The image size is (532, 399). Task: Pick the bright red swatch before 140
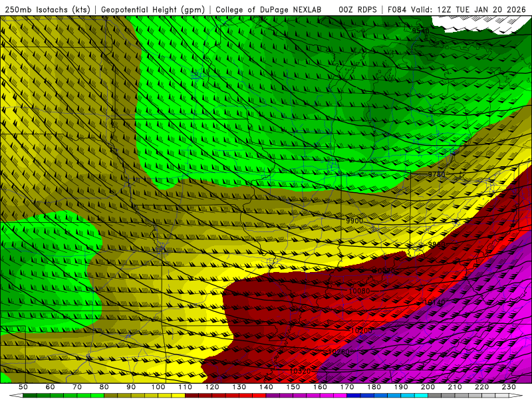pos(259,396)
